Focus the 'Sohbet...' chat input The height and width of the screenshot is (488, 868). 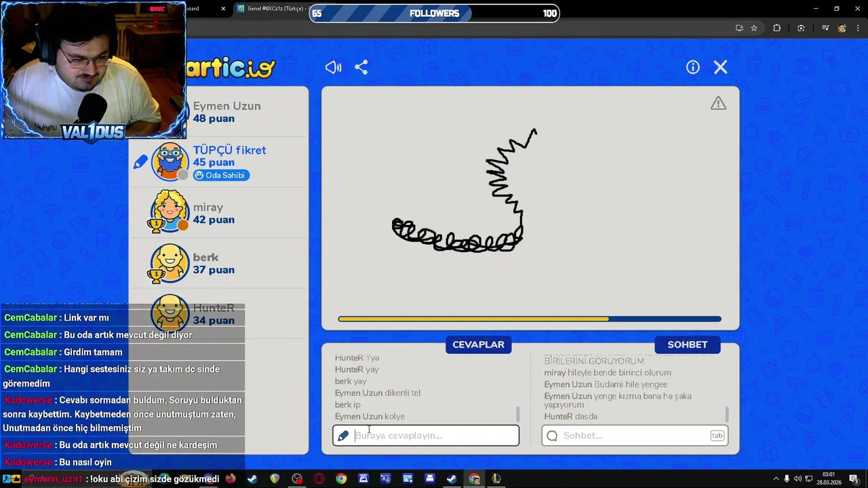pos(635,436)
